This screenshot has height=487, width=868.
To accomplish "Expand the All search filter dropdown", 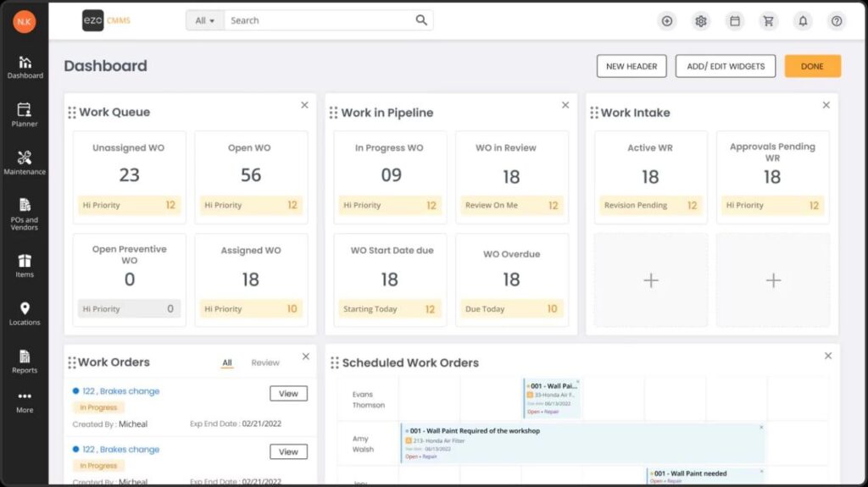I will coord(205,20).
